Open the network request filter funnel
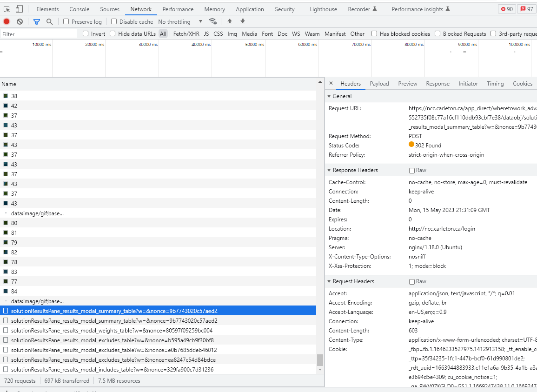This screenshot has height=392, width=537. 36,21
